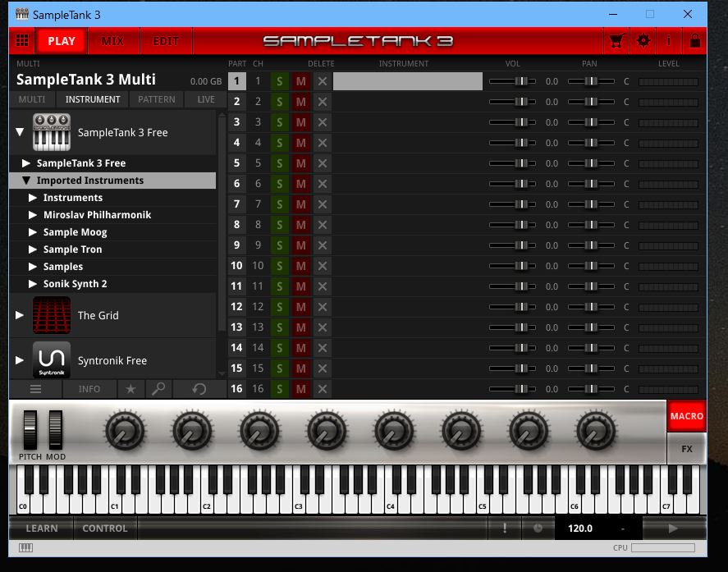The image size is (728, 572).
Task: Collapse Imported Instruments folder
Action: [x=26, y=181]
